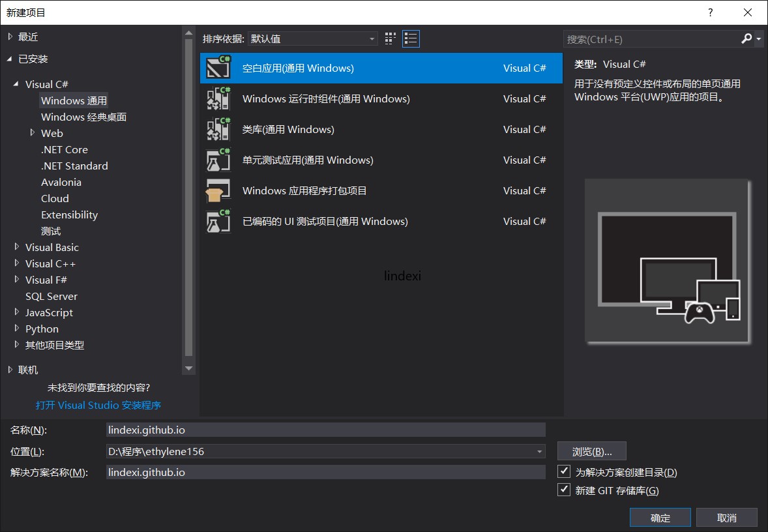Disable the 新建 GIT 存储库 option
Image resolution: width=768 pixels, height=532 pixels.
click(563, 490)
